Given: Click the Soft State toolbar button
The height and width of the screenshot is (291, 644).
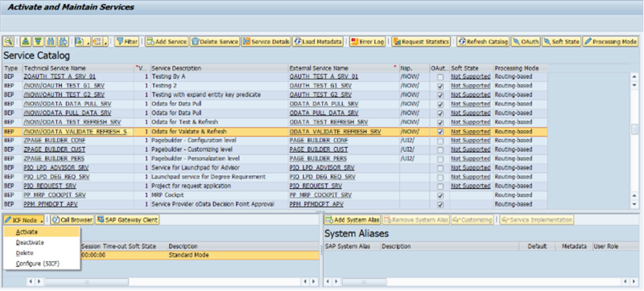Looking at the screenshot, I should [x=561, y=41].
